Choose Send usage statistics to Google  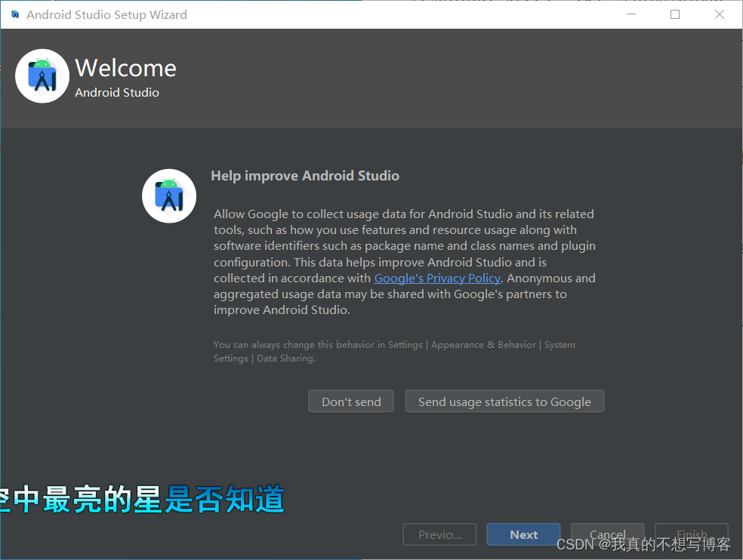point(504,402)
